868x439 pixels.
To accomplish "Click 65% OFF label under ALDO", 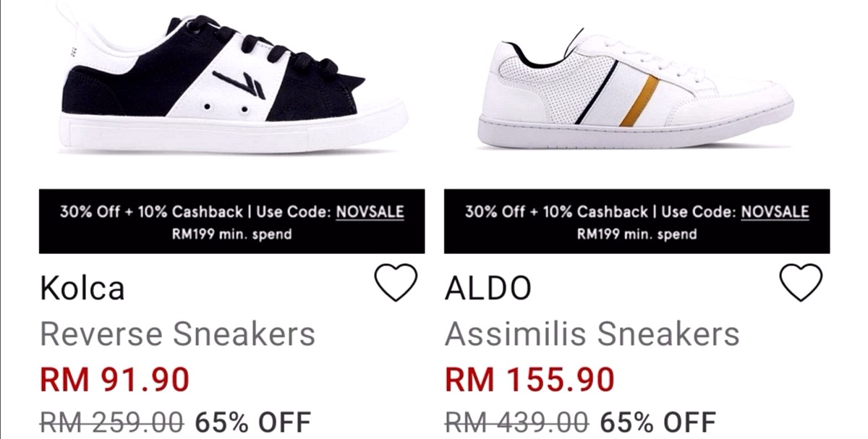I will tap(658, 422).
